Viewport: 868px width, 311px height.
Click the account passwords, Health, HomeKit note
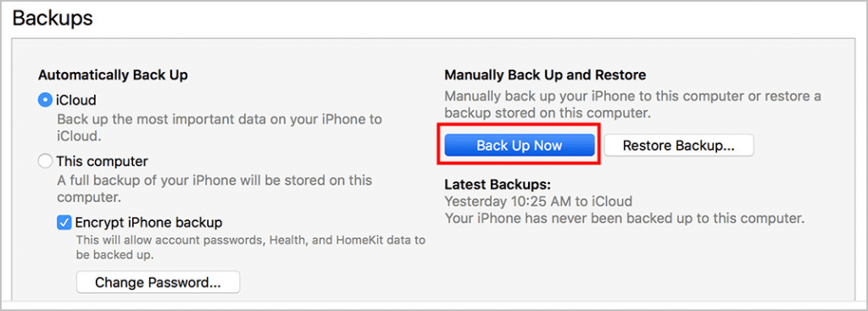(x=250, y=248)
